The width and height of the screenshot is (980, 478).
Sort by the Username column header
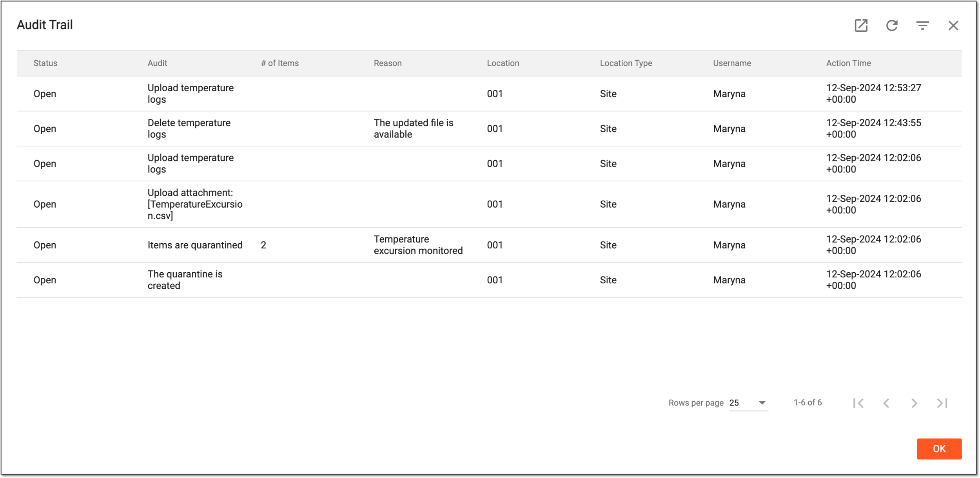732,63
